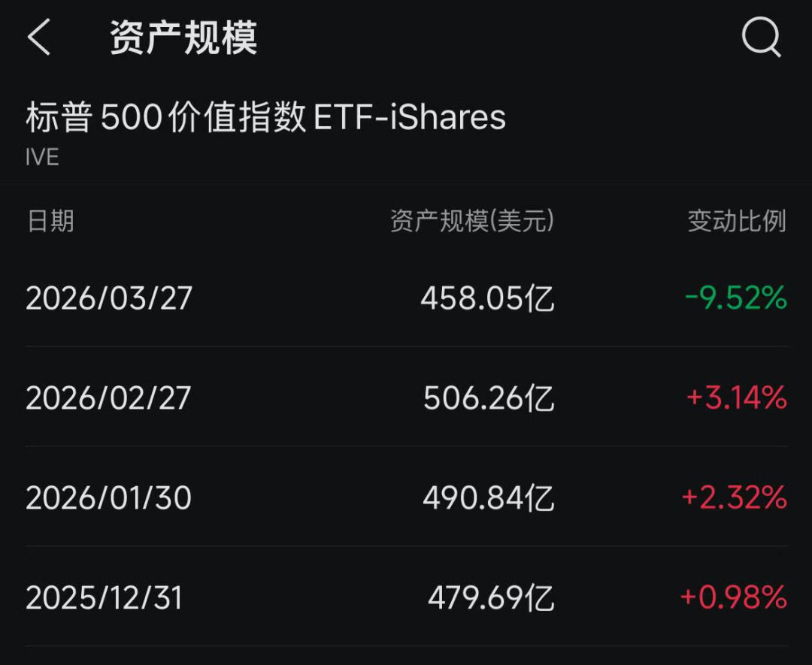Tap the 479.69亿 asset value
Screen dimensions: 812x665
point(491,597)
